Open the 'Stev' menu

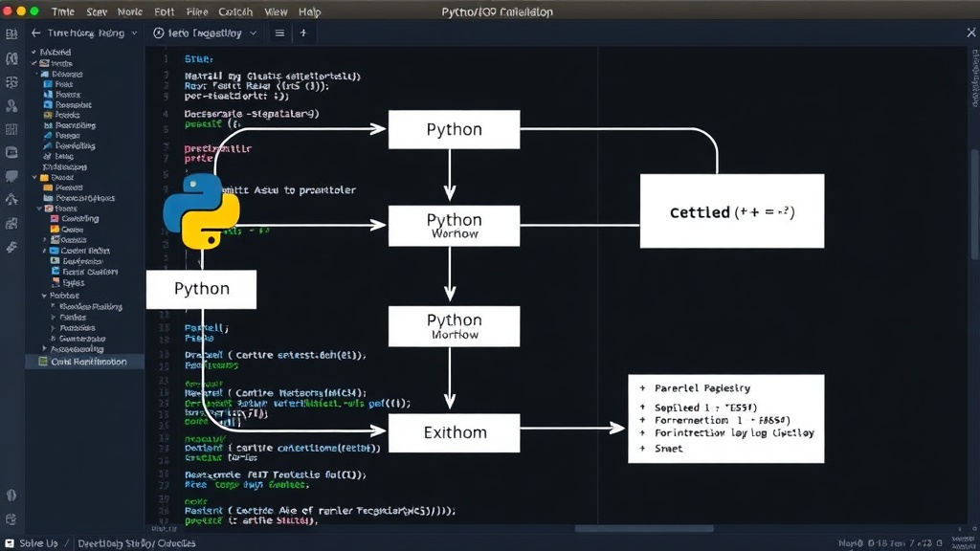(x=97, y=11)
